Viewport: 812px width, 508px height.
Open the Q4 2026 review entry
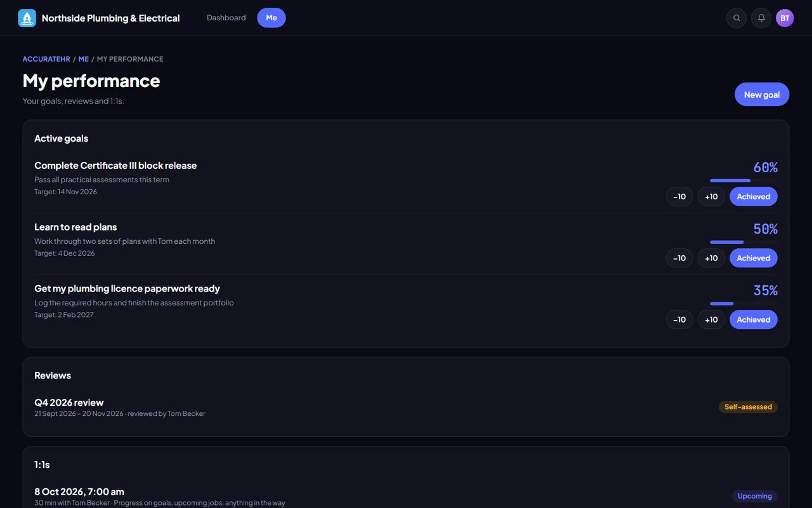[406, 408]
